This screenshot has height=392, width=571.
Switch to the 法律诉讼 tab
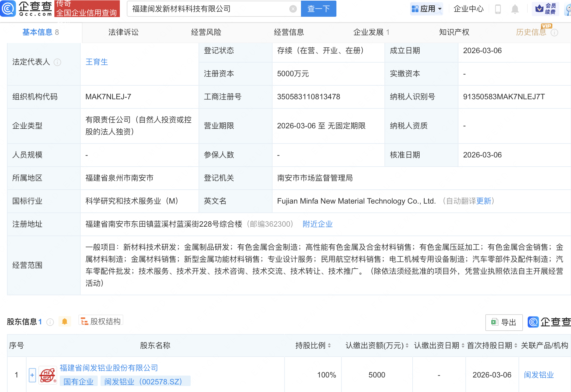123,32
